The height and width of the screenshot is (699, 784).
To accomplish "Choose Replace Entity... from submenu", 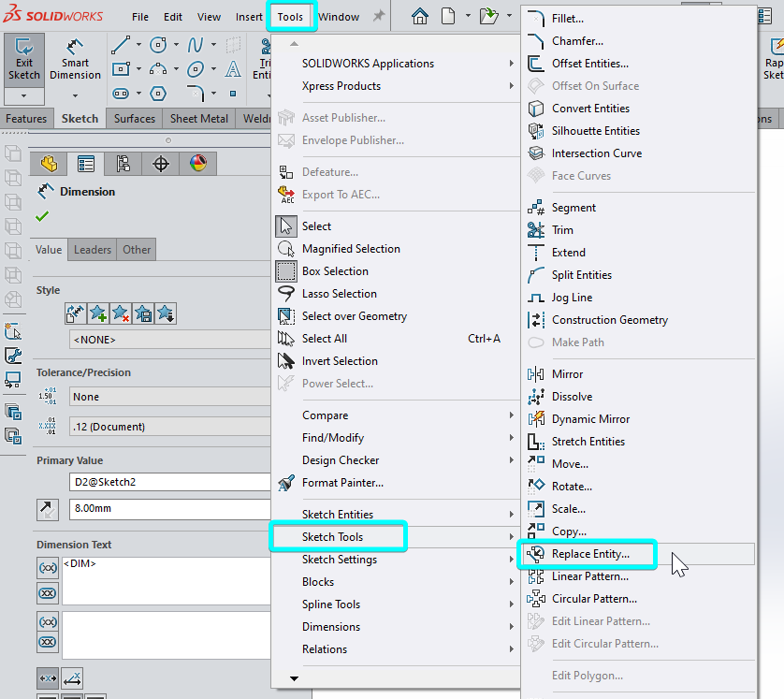I will point(638,554).
